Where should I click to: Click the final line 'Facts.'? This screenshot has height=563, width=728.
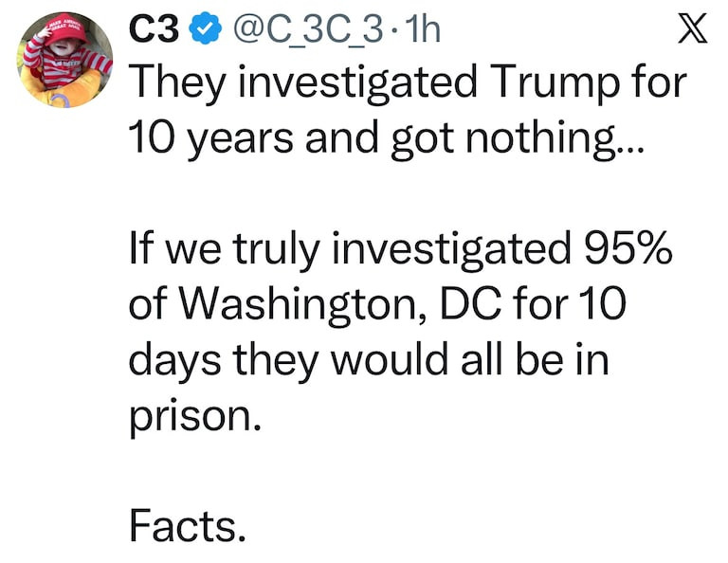click(186, 525)
